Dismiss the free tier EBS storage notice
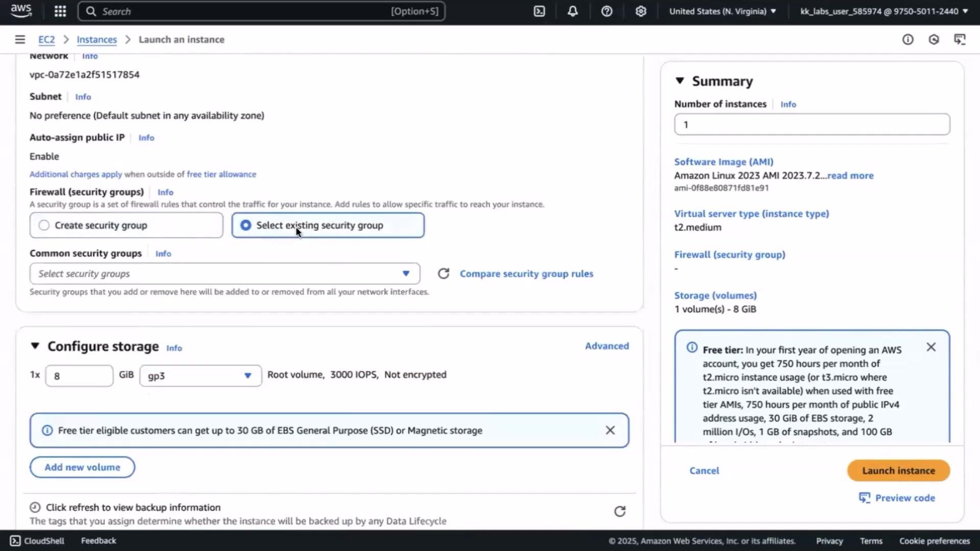The width and height of the screenshot is (980, 551). click(610, 430)
